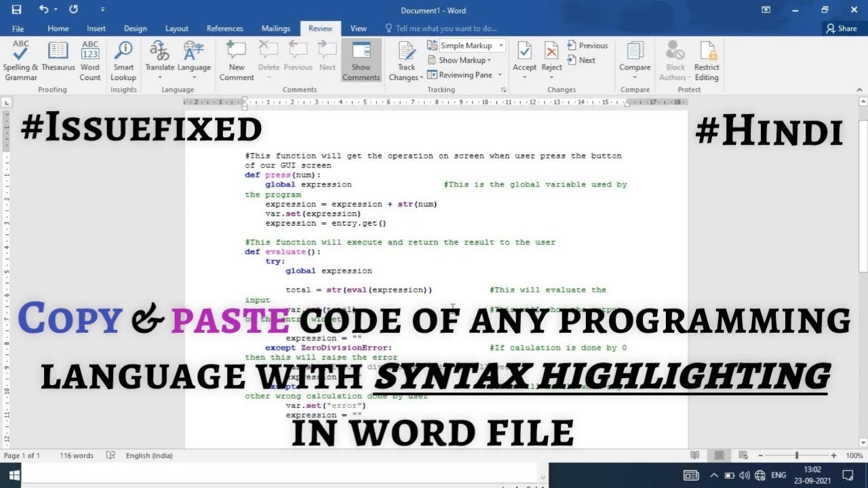Open Tracking group dialog launcher

tap(503, 89)
